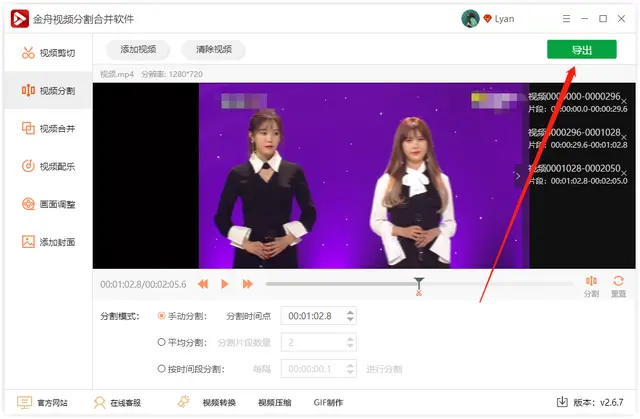Select 平均分割 average split mode
The width and height of the screenshot is (640, 419).
[163, 342]
